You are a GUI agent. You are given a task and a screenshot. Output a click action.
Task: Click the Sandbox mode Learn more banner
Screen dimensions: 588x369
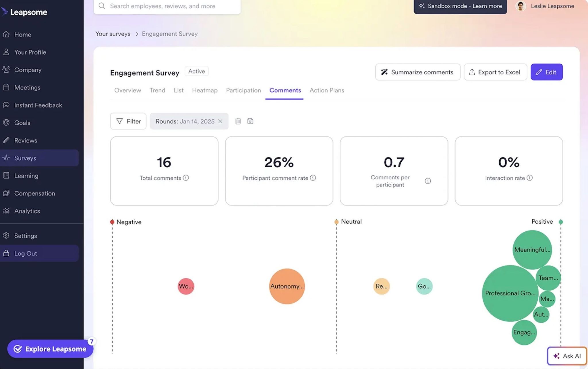tap(460, 6)
